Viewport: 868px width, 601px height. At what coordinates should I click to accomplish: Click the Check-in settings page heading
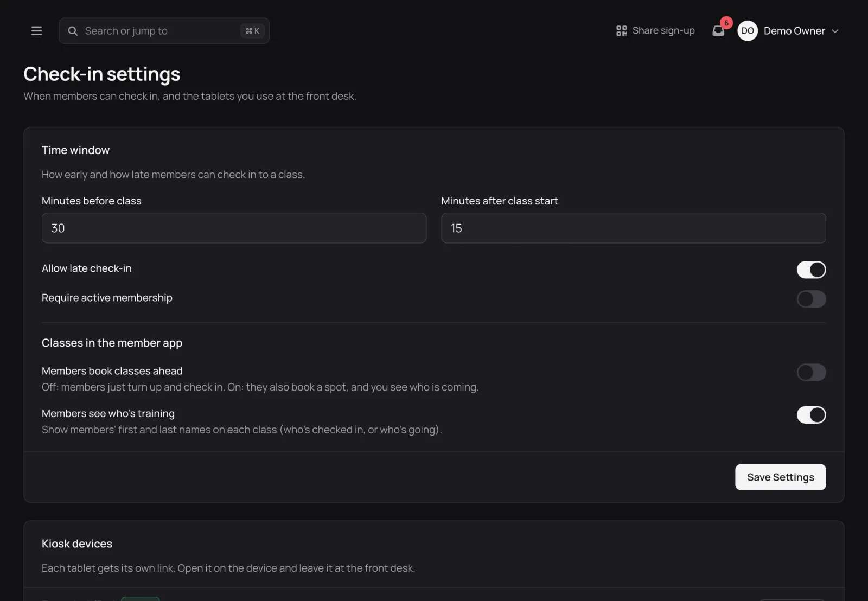[102, 74]
